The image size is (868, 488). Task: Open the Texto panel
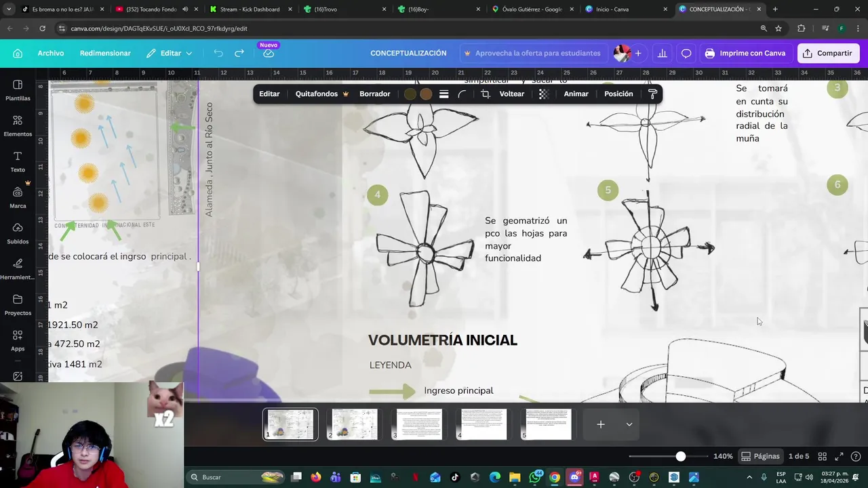[x=18, y=161]
